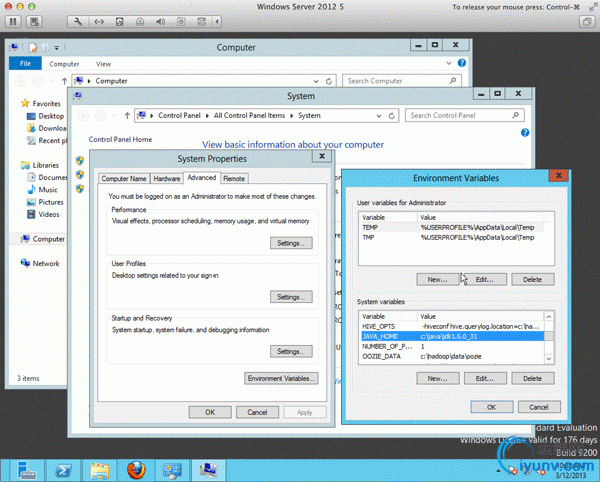The image size is (600, 482).
Task: Open Server Manager from taskbar
Action: (26, 471)
